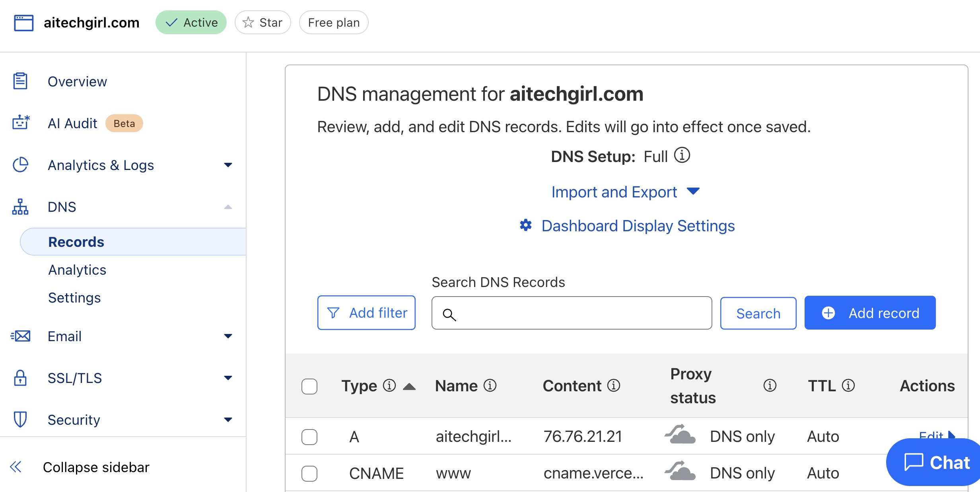Open the Chat widget
This screenshot has height=492, width=980.
[x=933, y=462]
